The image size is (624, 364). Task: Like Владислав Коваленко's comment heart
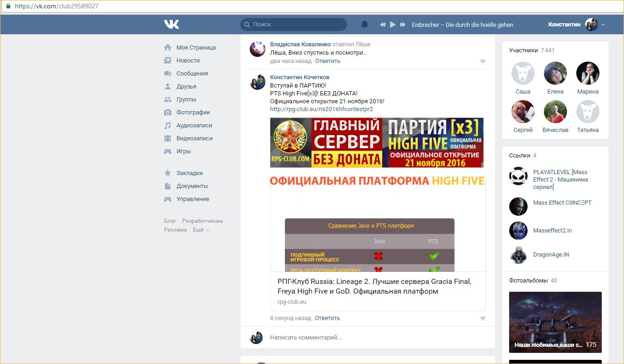pyautogui.click(x=483, y=61)
